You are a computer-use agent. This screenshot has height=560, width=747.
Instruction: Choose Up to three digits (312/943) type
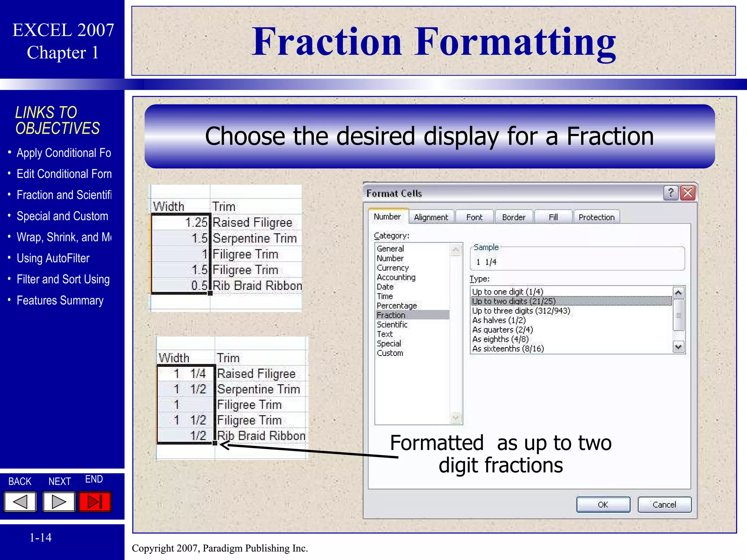521,311
